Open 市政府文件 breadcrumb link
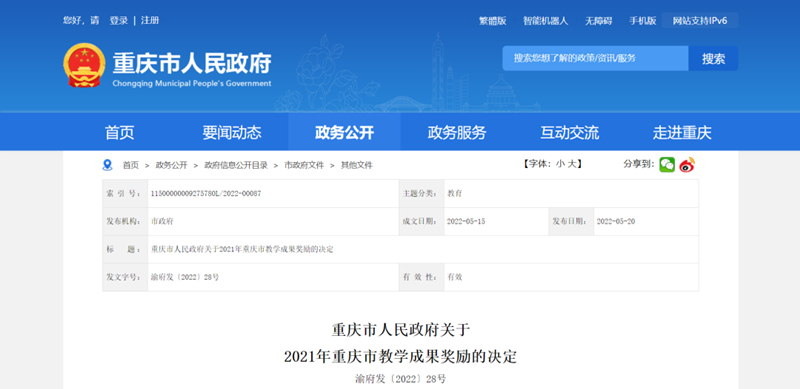The height and width of the screenshot is (389, 800). [x=304, y=165]
